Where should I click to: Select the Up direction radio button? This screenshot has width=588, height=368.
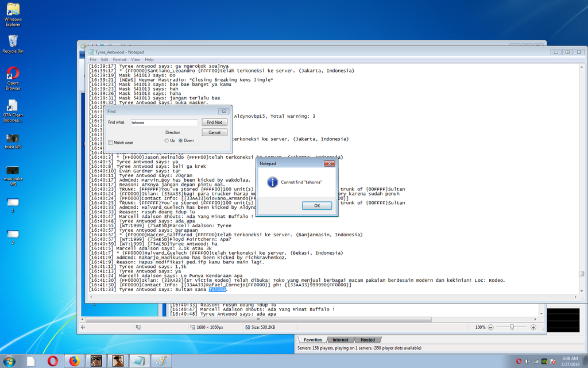tap(167, 140)
